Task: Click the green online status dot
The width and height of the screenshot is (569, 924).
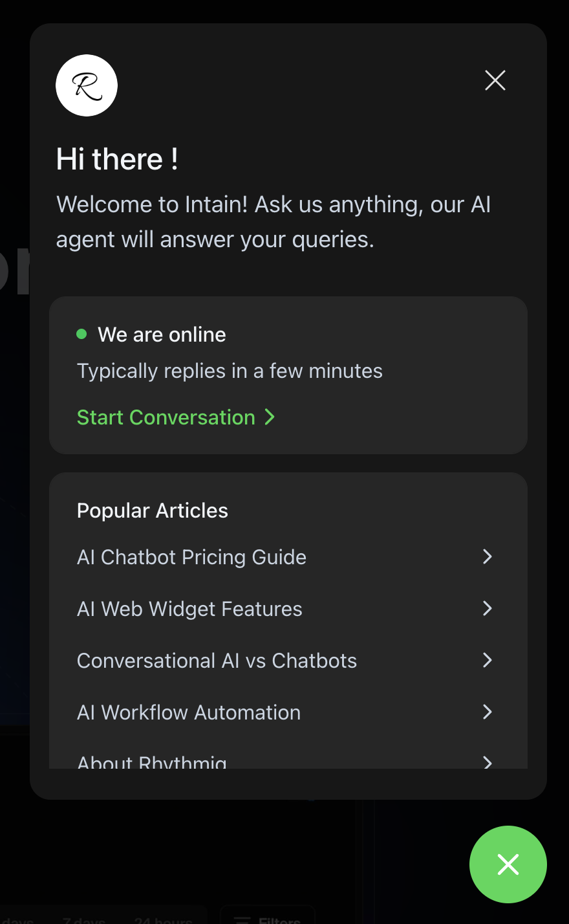Action: [81, 334]
